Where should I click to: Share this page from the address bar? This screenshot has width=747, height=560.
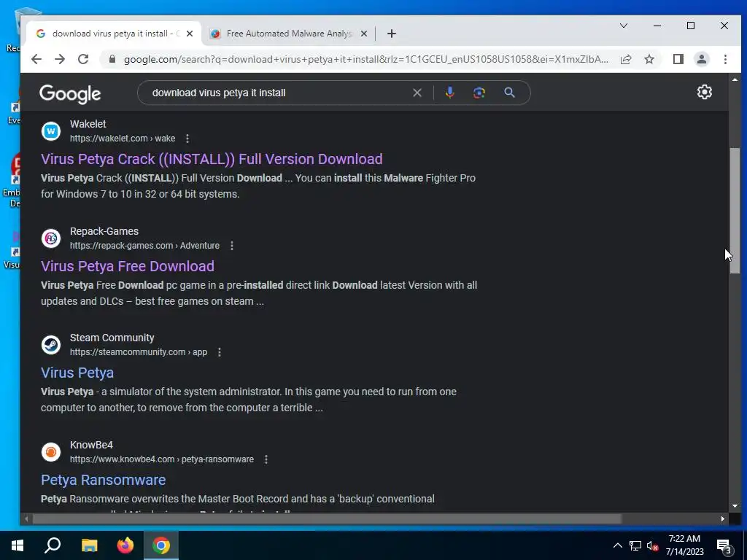click(626, 59)
